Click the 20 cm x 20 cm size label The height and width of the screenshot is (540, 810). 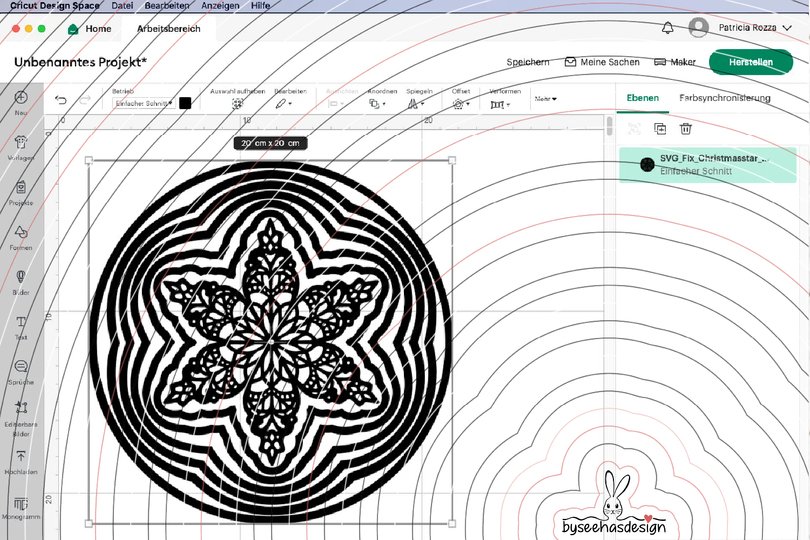(270, 143)
